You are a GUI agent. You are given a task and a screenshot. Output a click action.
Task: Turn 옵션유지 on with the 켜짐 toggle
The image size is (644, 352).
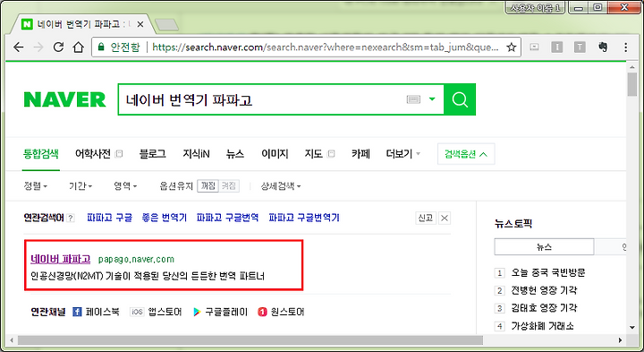pos(229,186)
